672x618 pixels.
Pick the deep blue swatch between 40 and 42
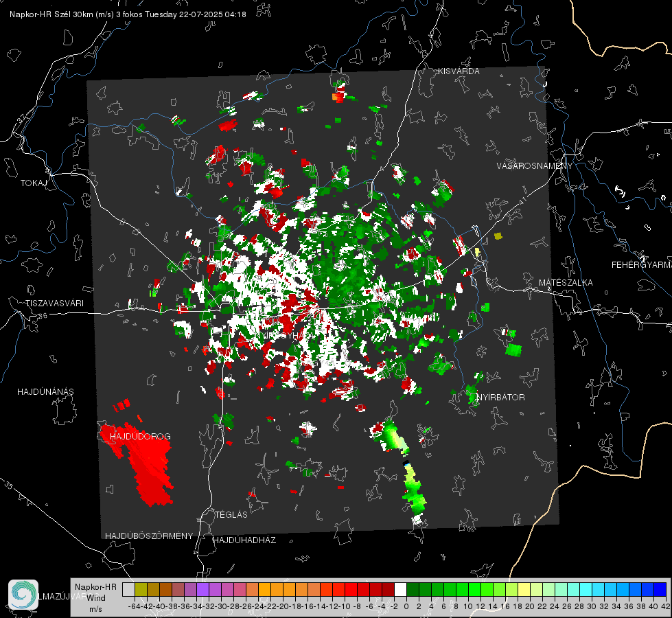pos(660,589)
